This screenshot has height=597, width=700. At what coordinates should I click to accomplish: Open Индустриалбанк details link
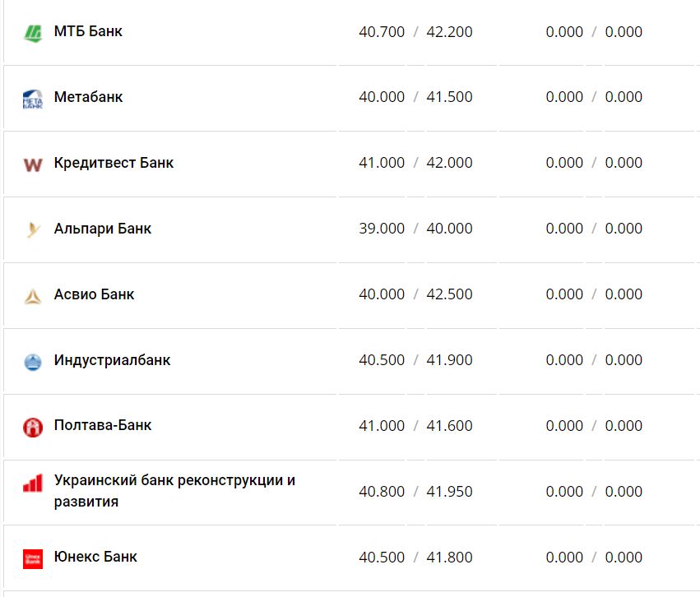112,360
